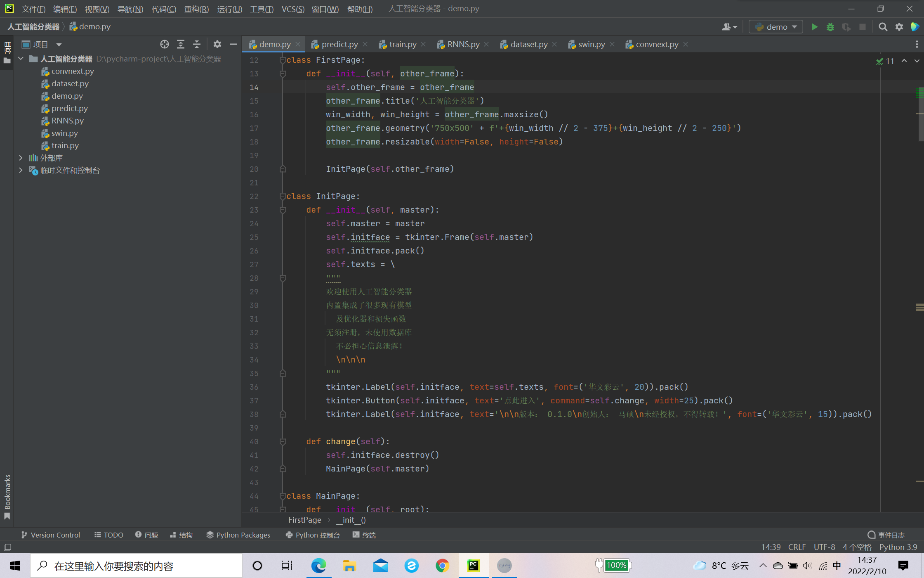This screenshot has width=924, height=578.
Task: Open Search Everywhere magnifier icon
Action: (883, 27)
